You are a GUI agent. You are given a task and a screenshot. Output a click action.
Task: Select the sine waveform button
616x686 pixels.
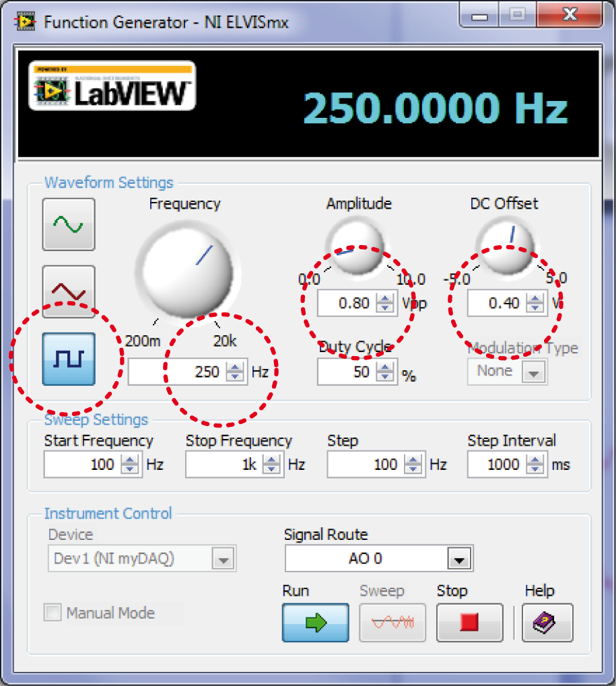[x=69, y=224]
